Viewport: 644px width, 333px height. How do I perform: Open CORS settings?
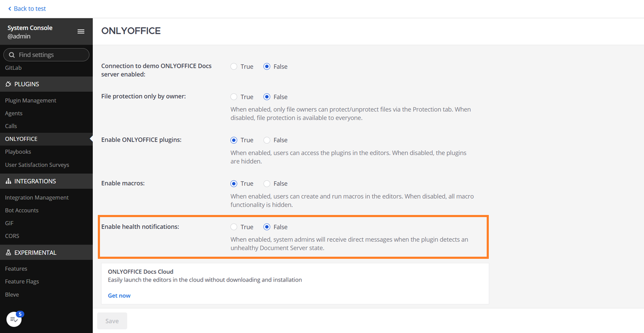(12, 236)
